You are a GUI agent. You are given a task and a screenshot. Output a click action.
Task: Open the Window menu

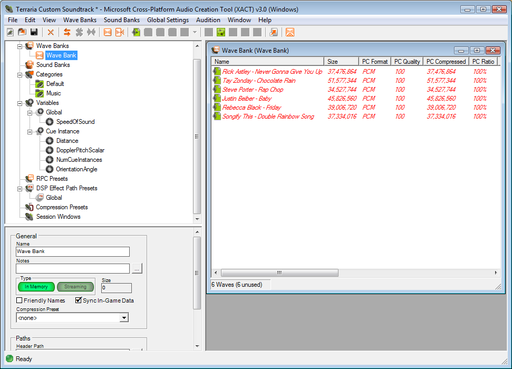239,20
